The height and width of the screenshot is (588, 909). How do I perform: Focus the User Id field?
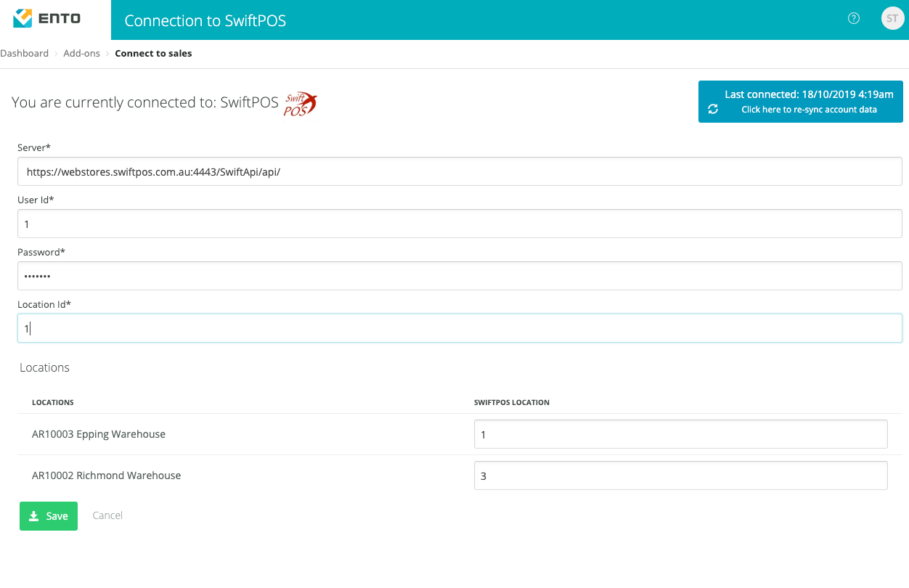coord(460,224)
